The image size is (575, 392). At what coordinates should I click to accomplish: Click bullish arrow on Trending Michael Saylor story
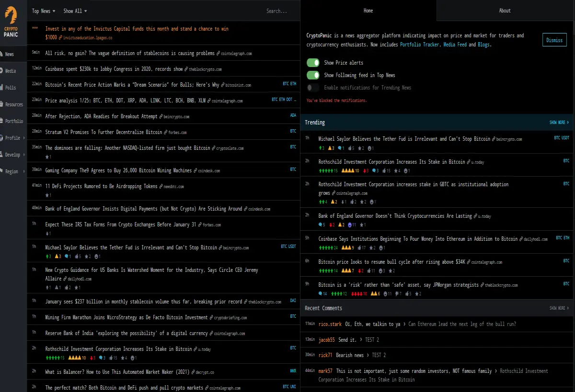tap(321, 148)
